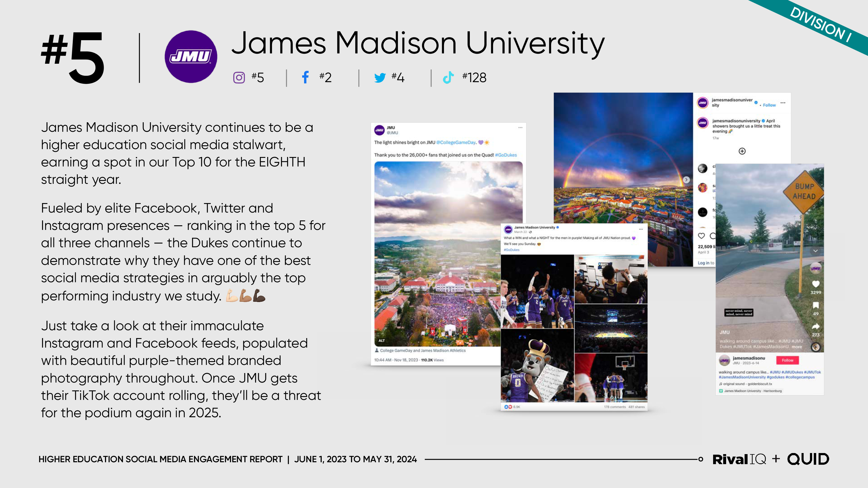Image resolution: width=868 pixels, height=488 pixels.
Task: Click the 6.9K reactions on Facebook post
Action: pos(512,407)
